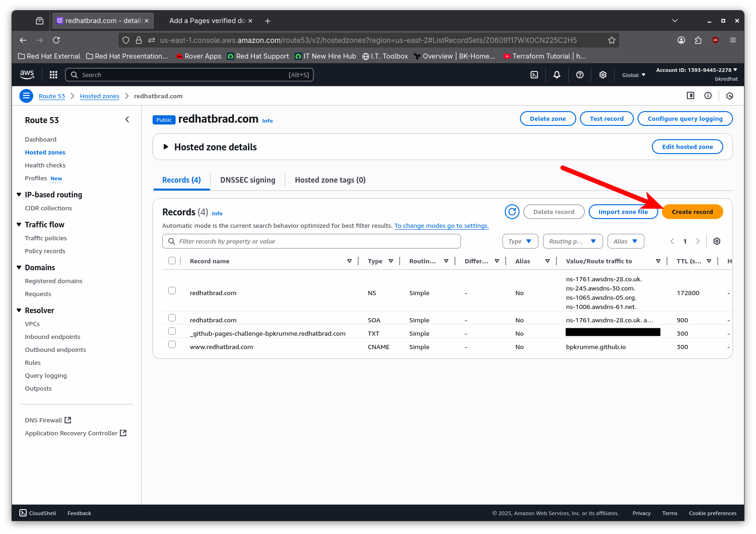756x534 pixels.
Task: Click the filter records search field
Action: coord(312,241)
